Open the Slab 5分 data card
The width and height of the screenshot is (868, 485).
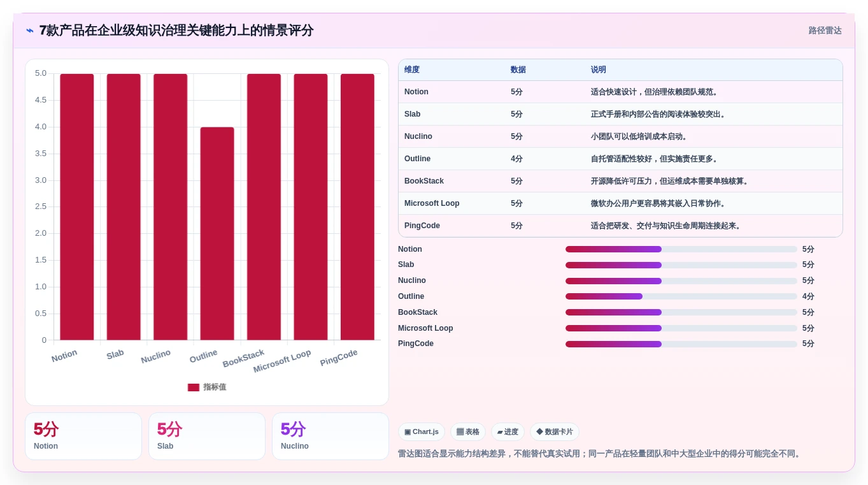tap(207, 437)
